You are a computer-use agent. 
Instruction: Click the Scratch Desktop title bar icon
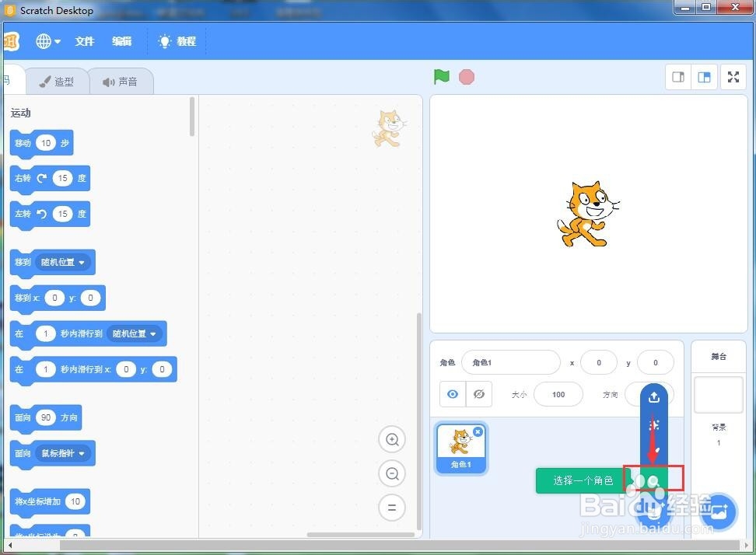9,10
